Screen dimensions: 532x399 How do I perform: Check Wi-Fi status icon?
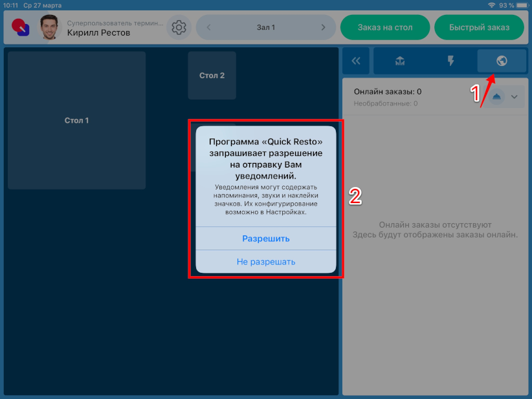(x=491, y=5)
